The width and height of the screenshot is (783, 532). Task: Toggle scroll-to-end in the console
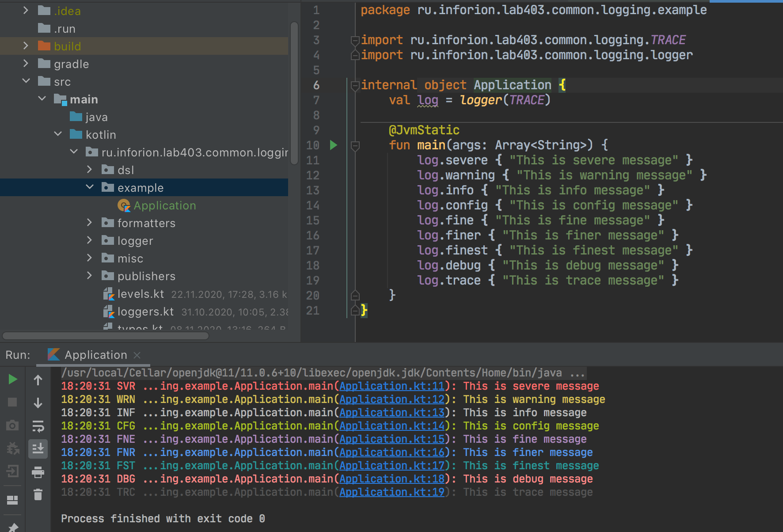(x=38, y=448)
